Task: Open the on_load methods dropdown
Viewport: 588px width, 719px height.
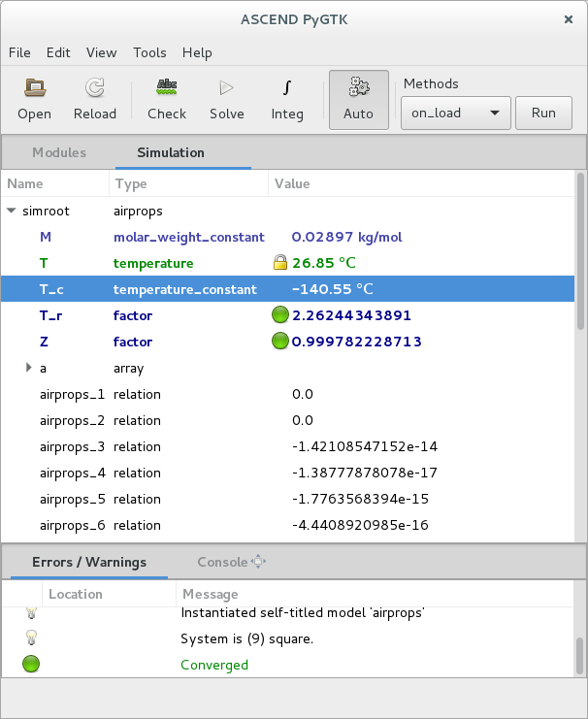Action: click(x=455, y=113)
